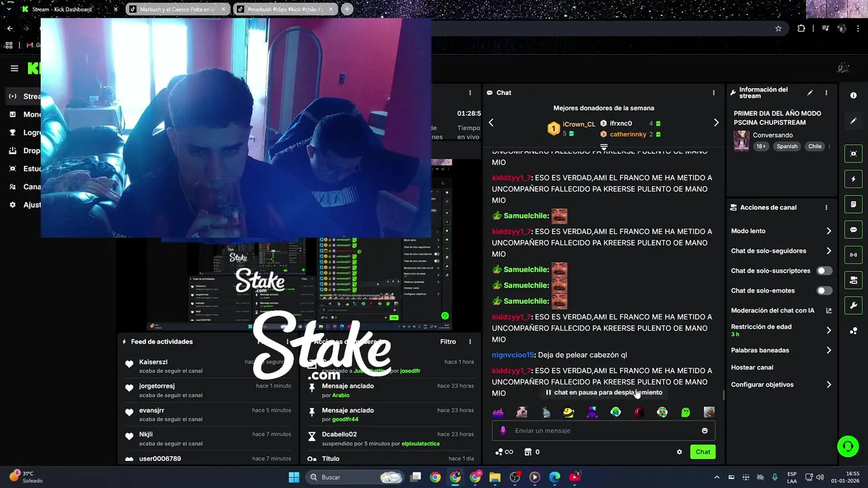Collapse the donors leaderboard handle

(604, 146)
